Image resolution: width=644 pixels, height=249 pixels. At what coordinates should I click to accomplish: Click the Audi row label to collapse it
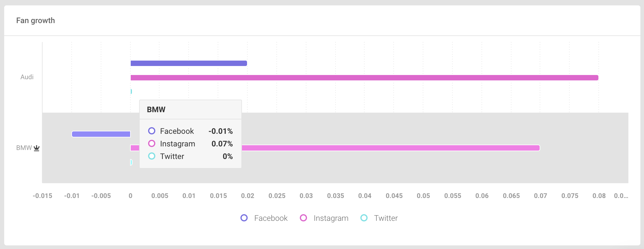[x=27, y=76]
